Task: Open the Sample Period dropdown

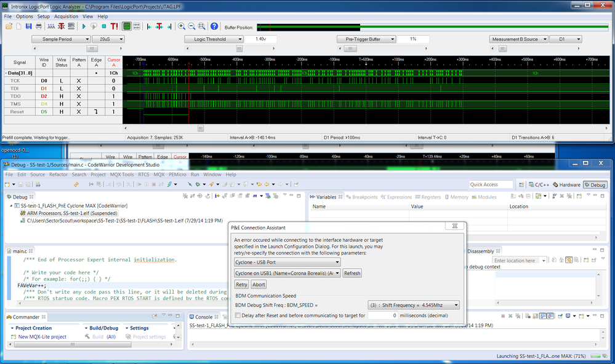Action: tap(61, 39)
